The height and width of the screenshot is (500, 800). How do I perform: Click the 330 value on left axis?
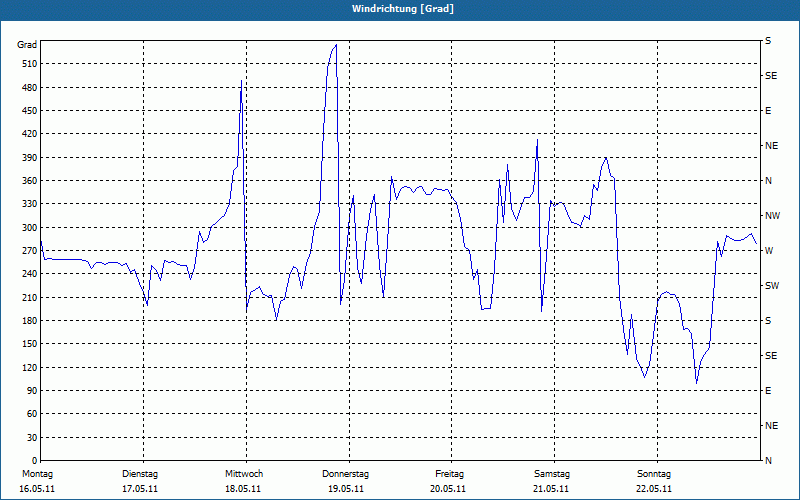click(x=30, y=204)
